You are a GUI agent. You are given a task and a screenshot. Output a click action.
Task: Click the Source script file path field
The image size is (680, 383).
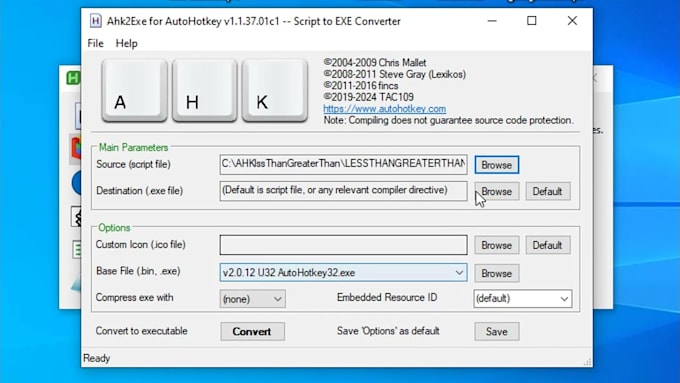pos(343,164)
